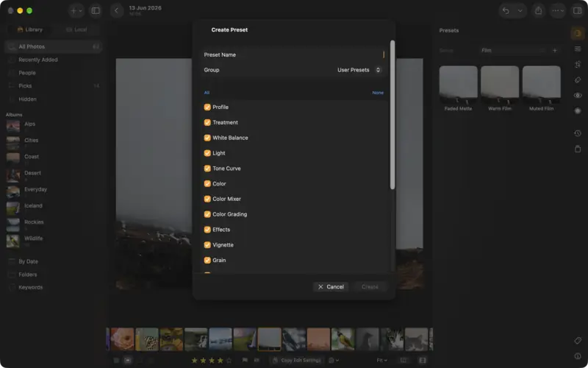Open Picks in sidebar
The image size is (588, 368).
(54, 86)
